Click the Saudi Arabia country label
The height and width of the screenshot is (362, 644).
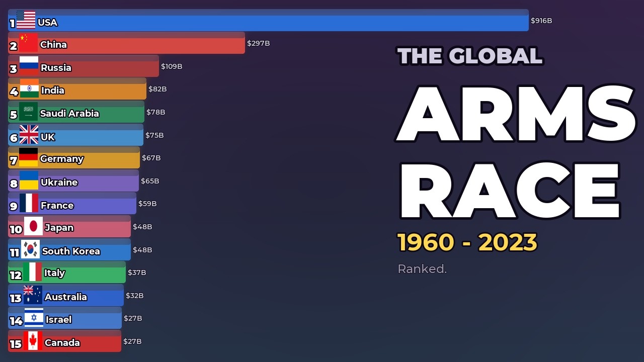click(69, 113)
